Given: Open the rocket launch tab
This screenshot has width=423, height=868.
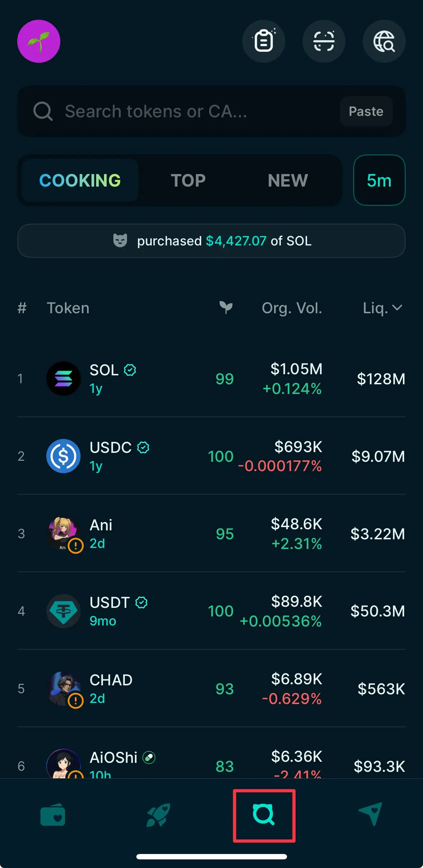Looking at the screenshot, I should (x=158, y=815).
